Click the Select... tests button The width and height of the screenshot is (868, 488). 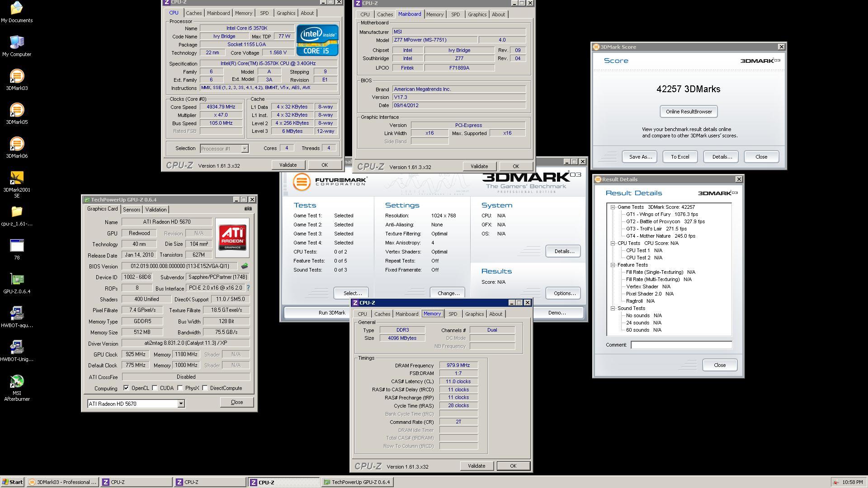[x=352, y=293]
